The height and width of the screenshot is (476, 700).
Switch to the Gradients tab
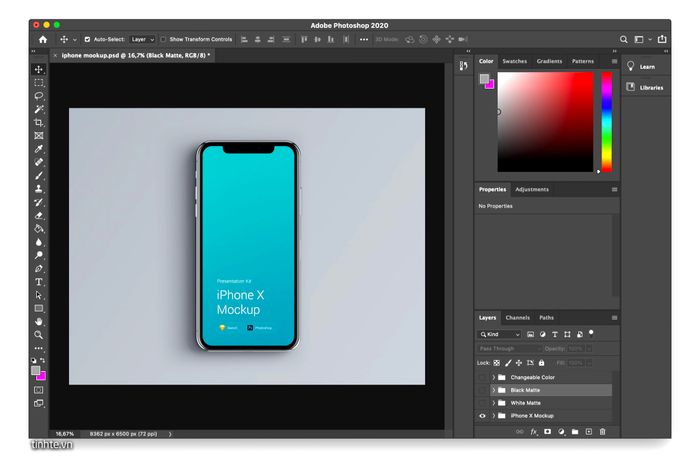549,61
